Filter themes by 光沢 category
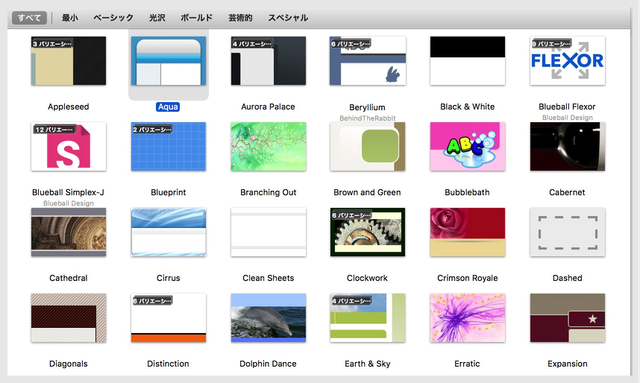 point(157,18)
